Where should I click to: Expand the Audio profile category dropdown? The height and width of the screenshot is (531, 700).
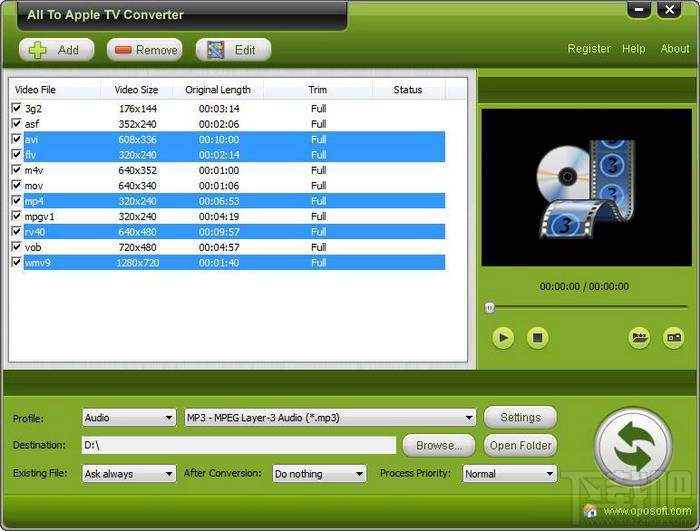point(129,418)
